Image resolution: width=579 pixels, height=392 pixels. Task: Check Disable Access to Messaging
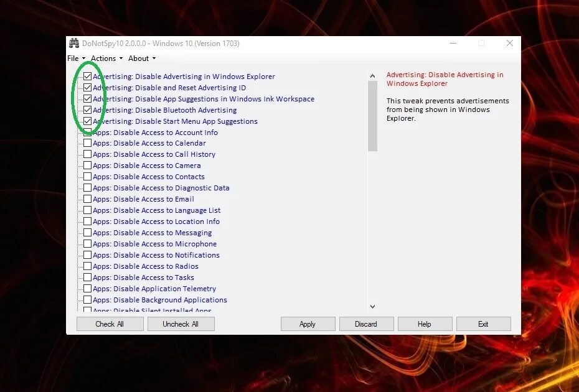(88, 233)
